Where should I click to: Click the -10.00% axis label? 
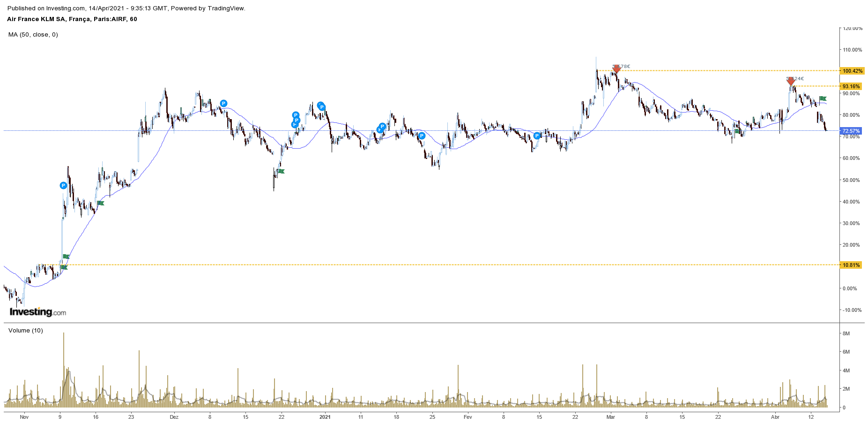pos(853,310)
